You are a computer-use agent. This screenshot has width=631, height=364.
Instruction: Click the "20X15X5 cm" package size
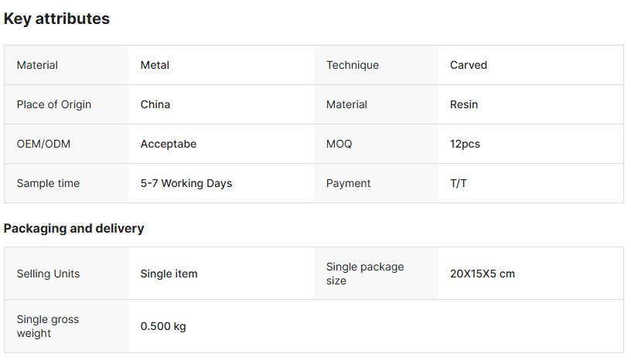pos(483,274)
